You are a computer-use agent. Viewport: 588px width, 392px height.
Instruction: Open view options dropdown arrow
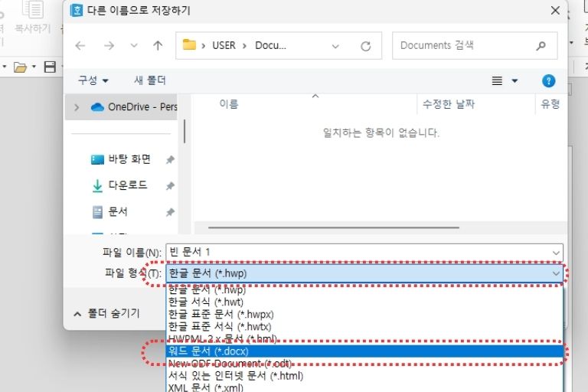coord(514,80)
